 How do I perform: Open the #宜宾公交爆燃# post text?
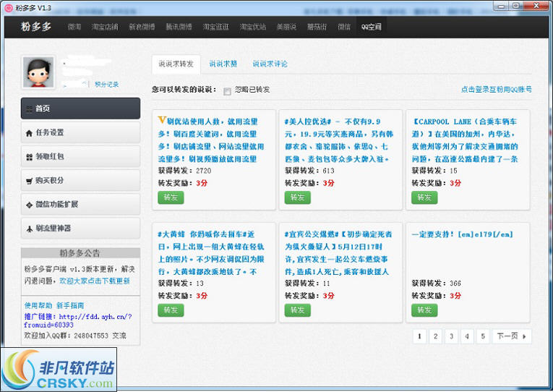[x=338, y=253]
